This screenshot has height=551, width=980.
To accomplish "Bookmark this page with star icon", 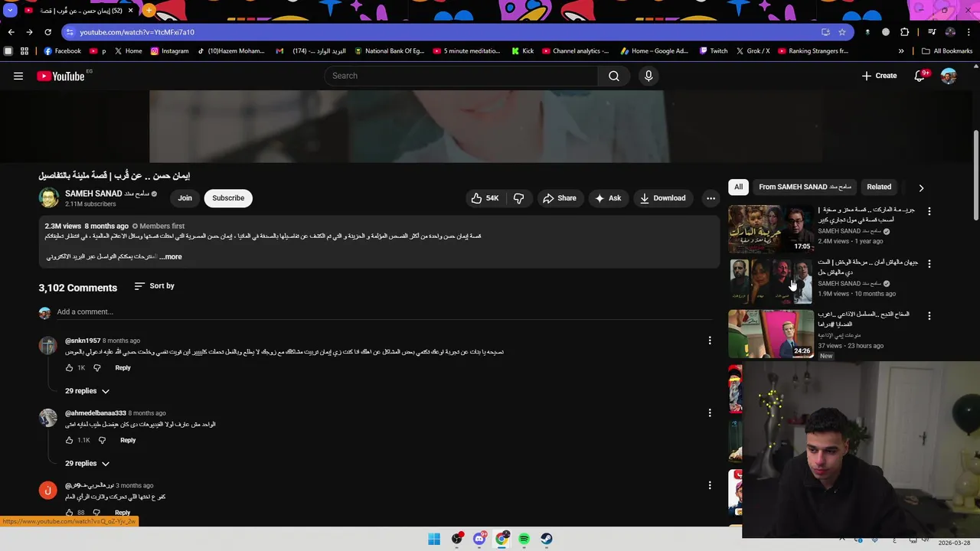I will click(842, 32).
